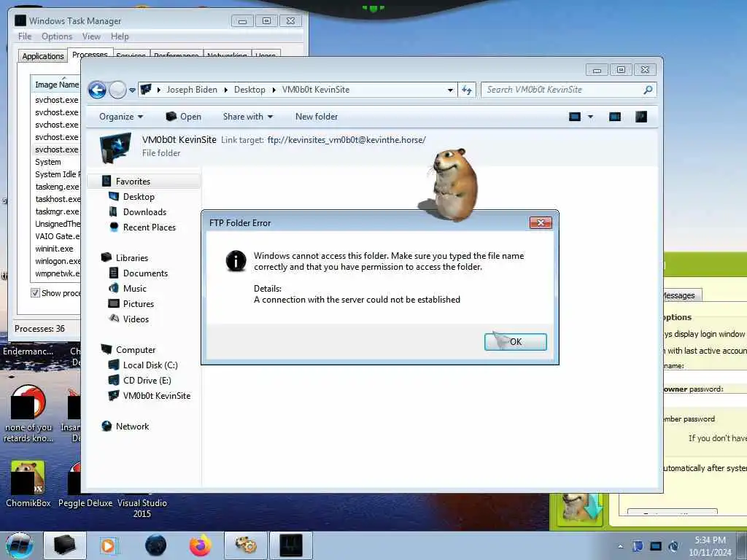747x560 pixels.
Task: Click the Open toolbar button
Action: 183,117
